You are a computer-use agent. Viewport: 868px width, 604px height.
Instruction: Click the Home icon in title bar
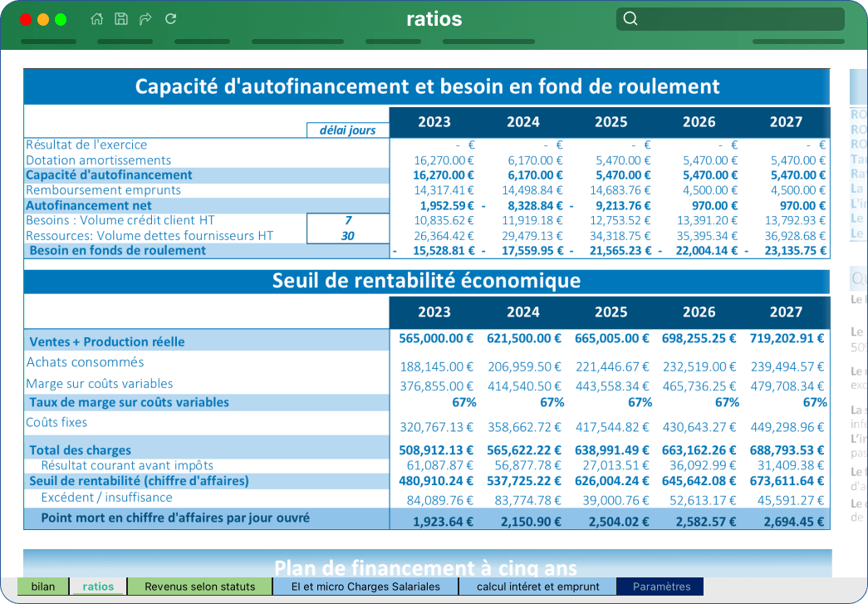(x=97, y=19)
